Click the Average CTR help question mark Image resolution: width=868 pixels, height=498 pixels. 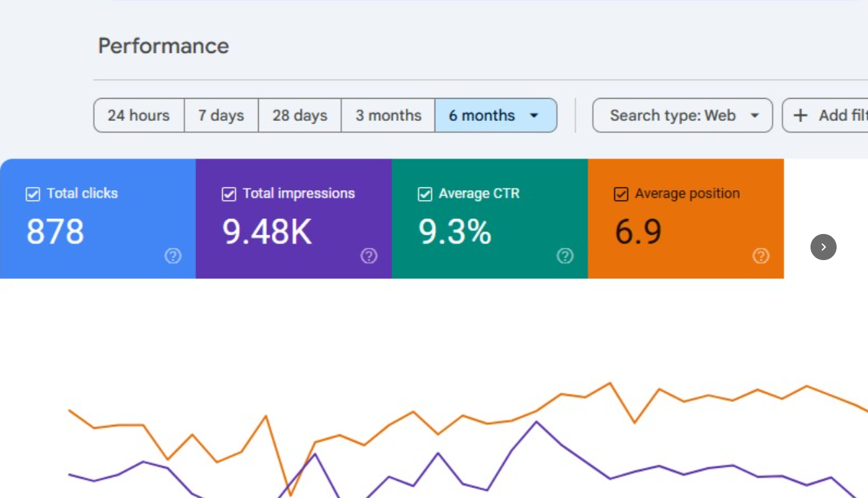[565, 256]
